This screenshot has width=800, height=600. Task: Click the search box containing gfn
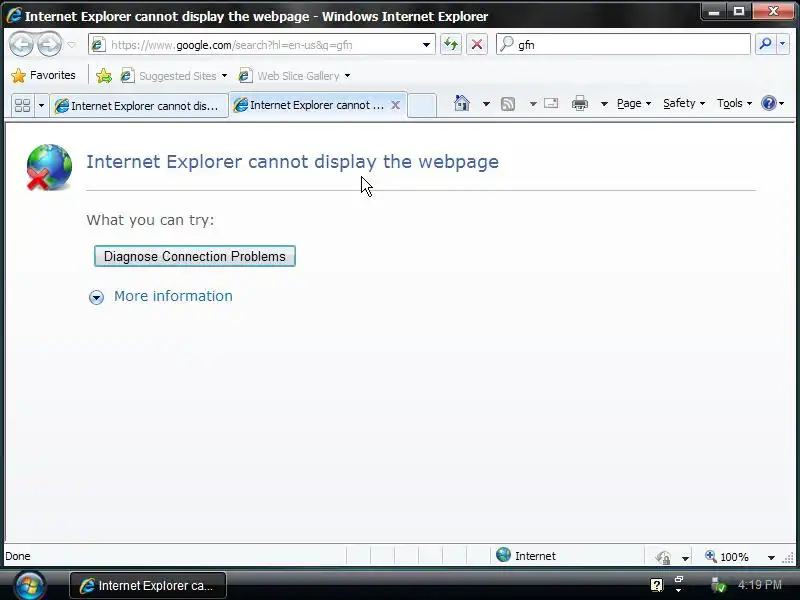623,44
